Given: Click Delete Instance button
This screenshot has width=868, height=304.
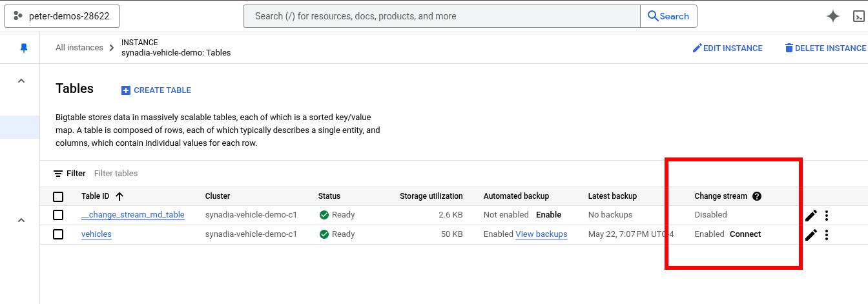Looking at the screenshot, I should [825, 48].
